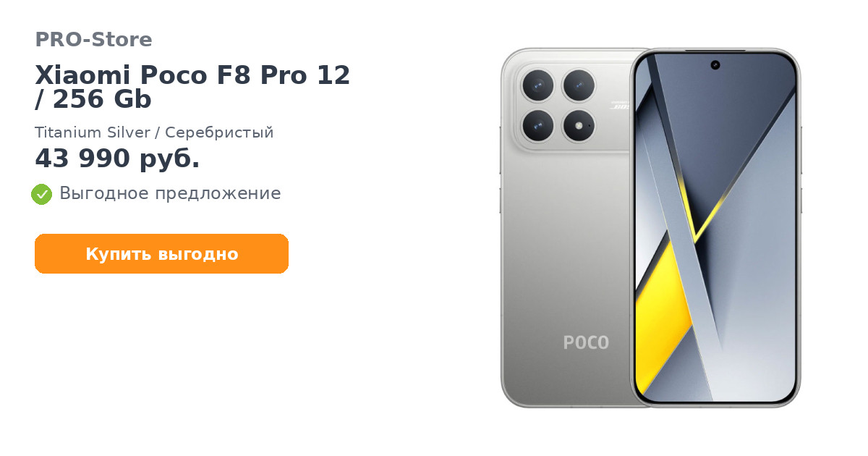Click the orange Купить выгодно button

point(161,254)
